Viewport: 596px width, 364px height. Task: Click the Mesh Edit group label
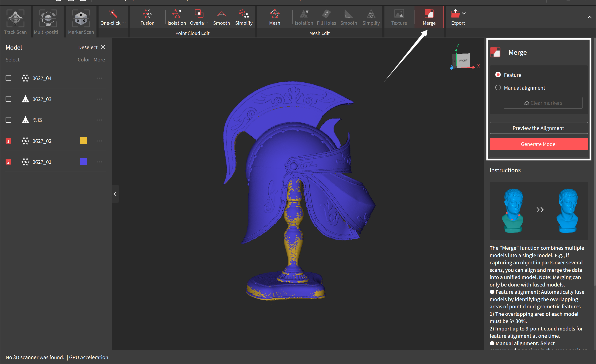point(319,33)
